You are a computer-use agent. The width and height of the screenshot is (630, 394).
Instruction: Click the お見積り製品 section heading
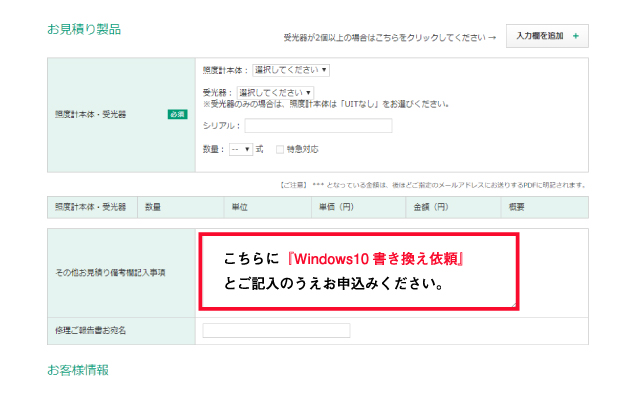tap(84, 29)
